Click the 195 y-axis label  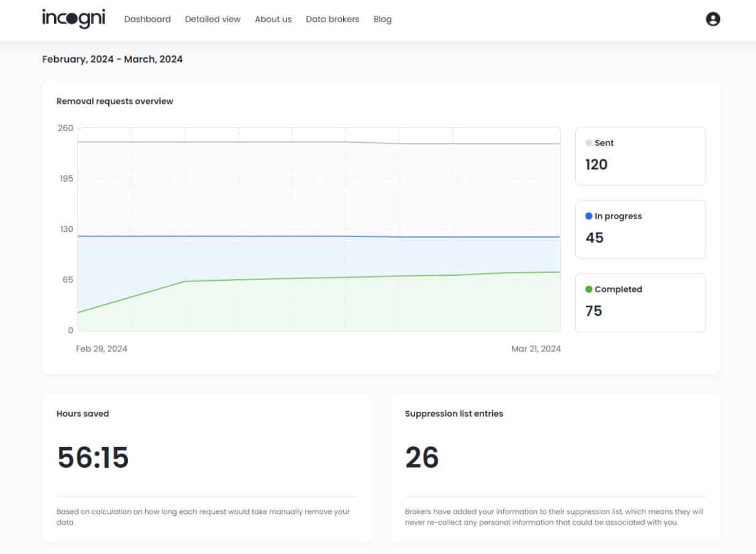pos(66,179)
